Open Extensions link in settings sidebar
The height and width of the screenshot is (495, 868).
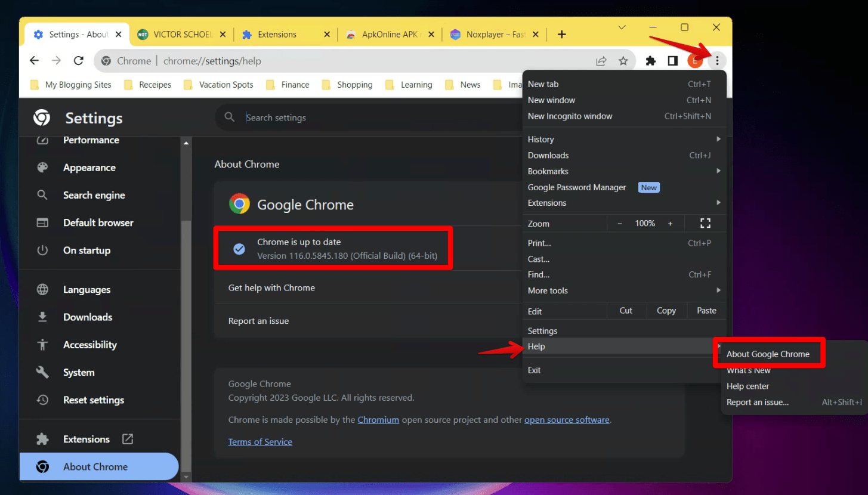87,439
